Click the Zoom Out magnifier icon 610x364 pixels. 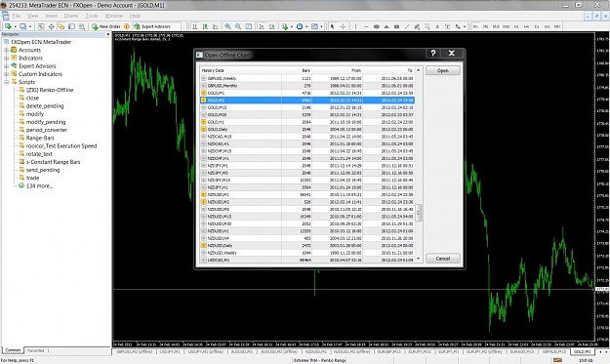238,26
